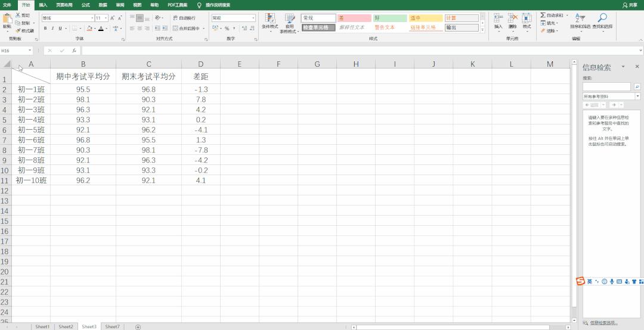Switch to the 视图 (View) ribbon tab
This screenshot has width=644, height=330.
(137, 5)
